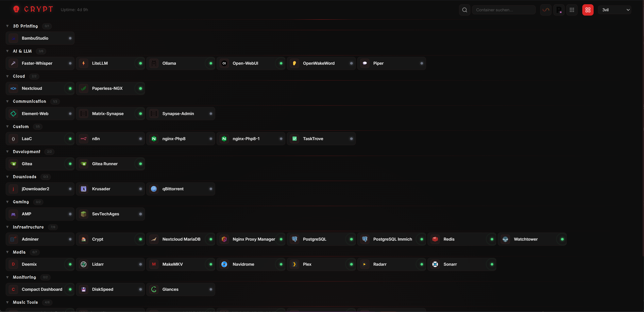Click the Navidrome blue disc icon
The height and width of the screenshot is (312, 644).
point(224,264)
